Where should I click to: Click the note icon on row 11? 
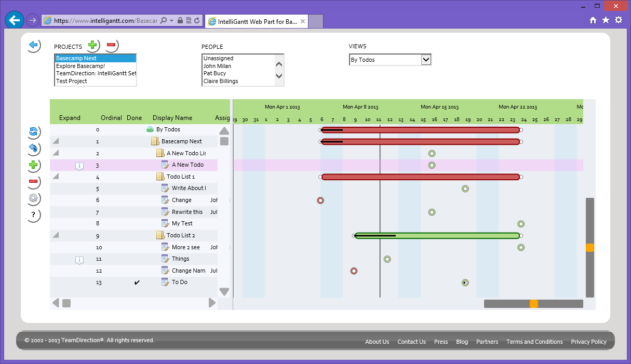click(79, 260)
